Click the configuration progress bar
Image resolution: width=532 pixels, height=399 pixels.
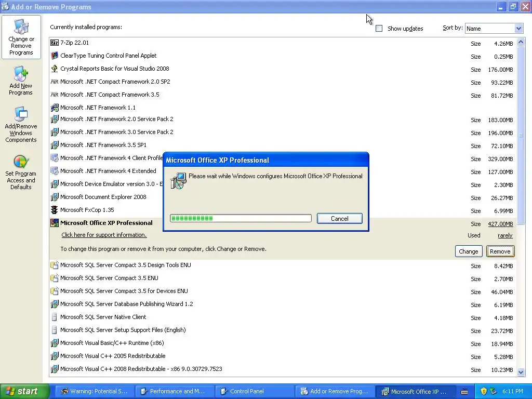click(x=241, y=218)
